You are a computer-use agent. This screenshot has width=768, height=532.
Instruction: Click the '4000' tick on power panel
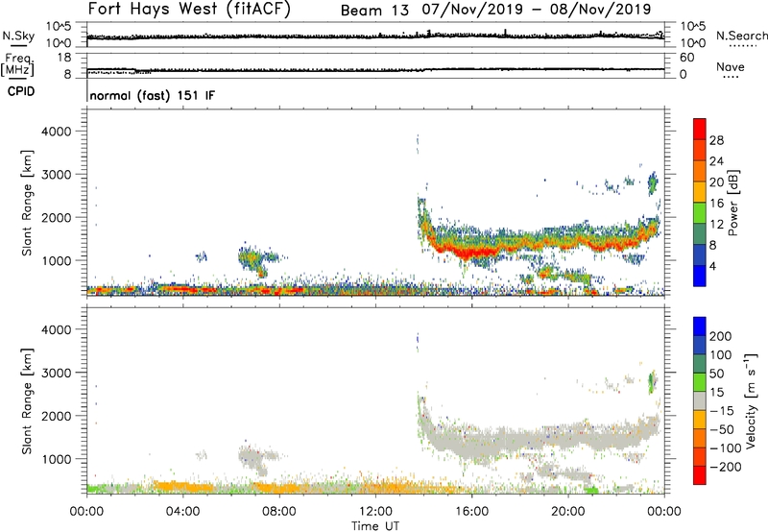point(56,132)
